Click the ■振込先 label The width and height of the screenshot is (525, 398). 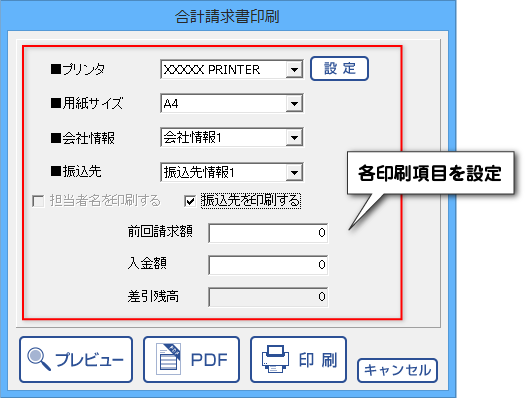point(76,172)
